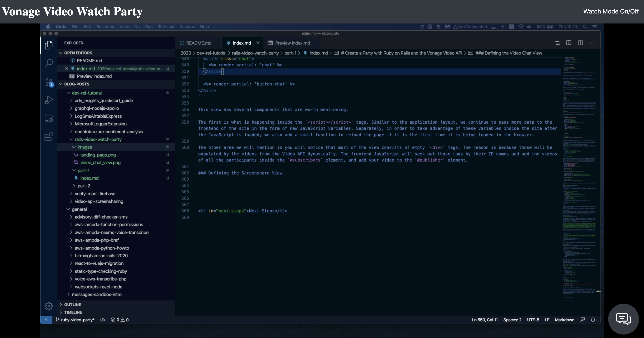Screen dimensions: 644x338
Task: Click Ln 550, Col 11 to go to line
Action: [485, 320]
